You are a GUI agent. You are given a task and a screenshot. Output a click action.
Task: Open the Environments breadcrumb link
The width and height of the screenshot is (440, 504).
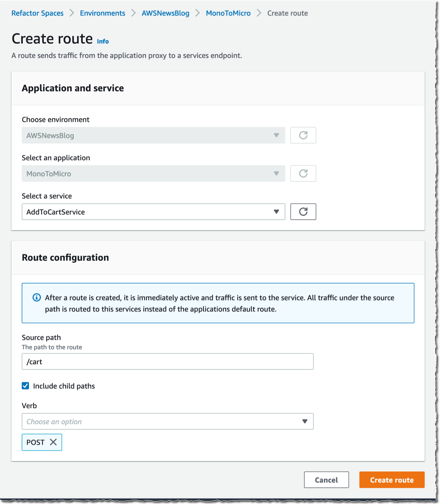pyautogui.click(x=102, y=13)
